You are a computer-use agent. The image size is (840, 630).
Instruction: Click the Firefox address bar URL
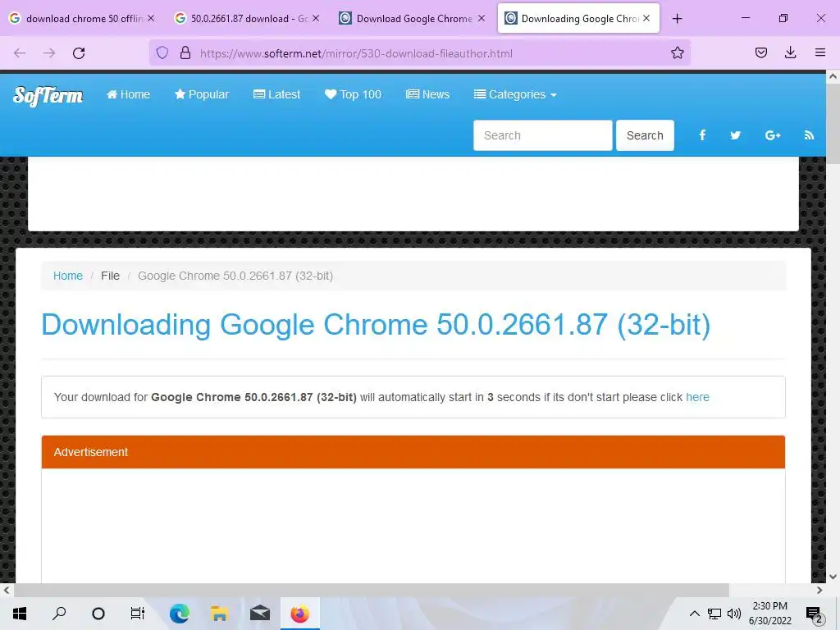[356, 53]
